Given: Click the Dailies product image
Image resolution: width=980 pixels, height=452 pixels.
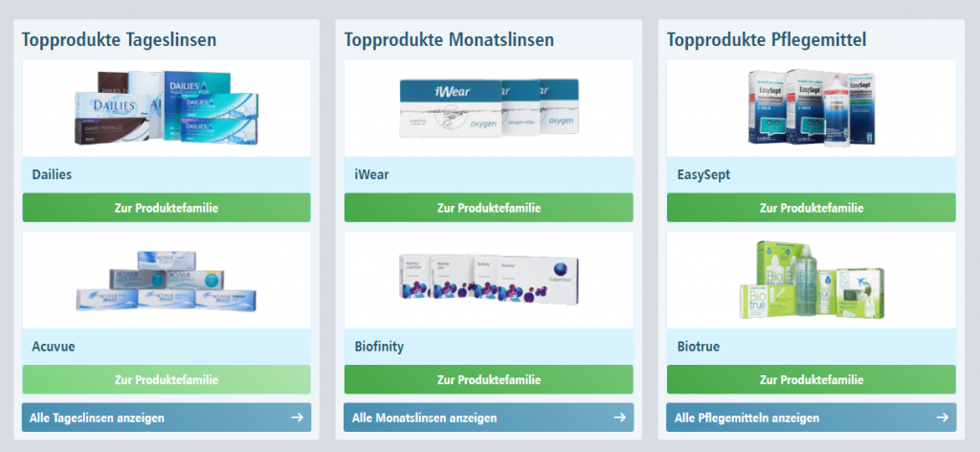Looking at the screenshot, I should pos(167,107).
